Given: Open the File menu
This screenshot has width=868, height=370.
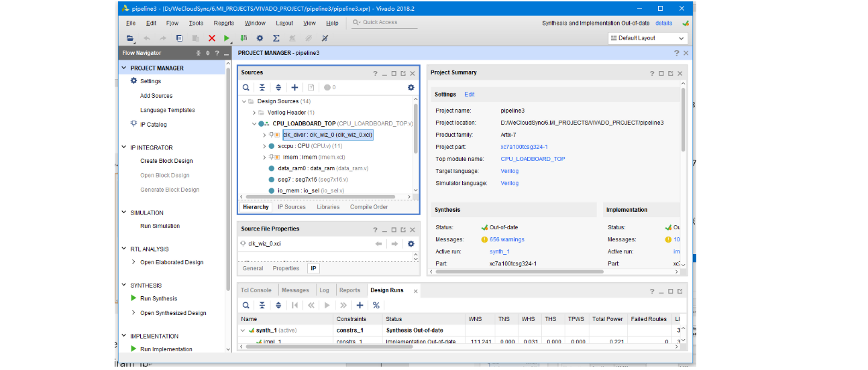Looking at the screenshot, I should pyautogui.click(x=131, y=23).
